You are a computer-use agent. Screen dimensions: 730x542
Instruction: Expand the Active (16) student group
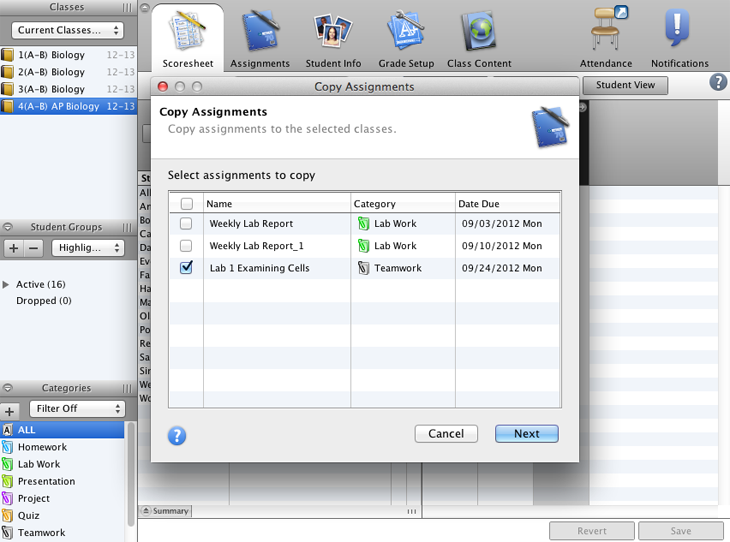[x=7, y=285]
